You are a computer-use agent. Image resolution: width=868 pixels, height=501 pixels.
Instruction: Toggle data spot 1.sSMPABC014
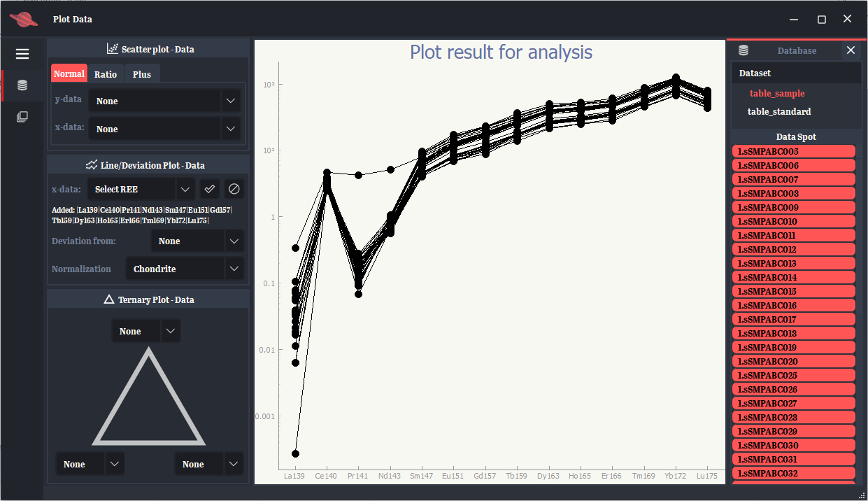(794, 277)
